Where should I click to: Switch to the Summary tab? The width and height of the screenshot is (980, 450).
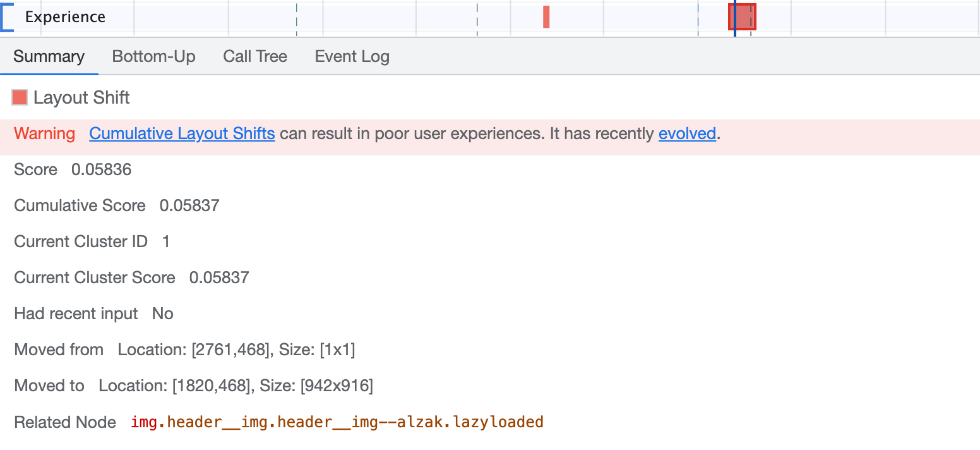click(49, 57)
